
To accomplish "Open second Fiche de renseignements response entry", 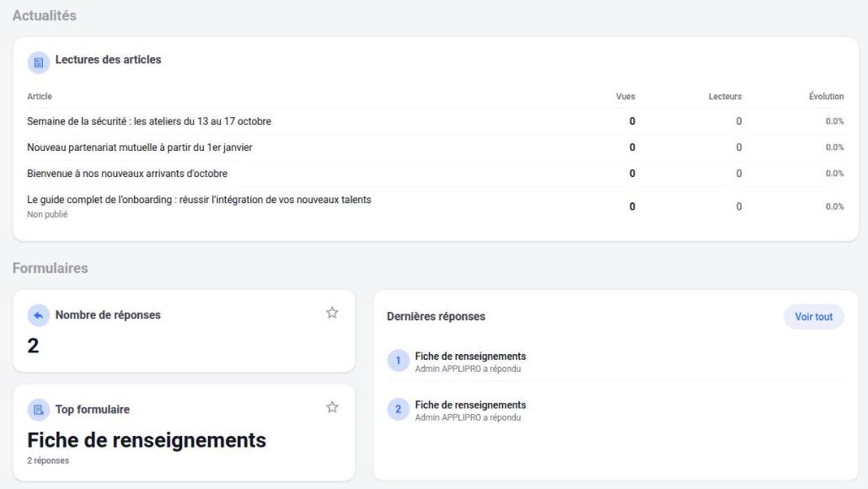I will 470,405.
